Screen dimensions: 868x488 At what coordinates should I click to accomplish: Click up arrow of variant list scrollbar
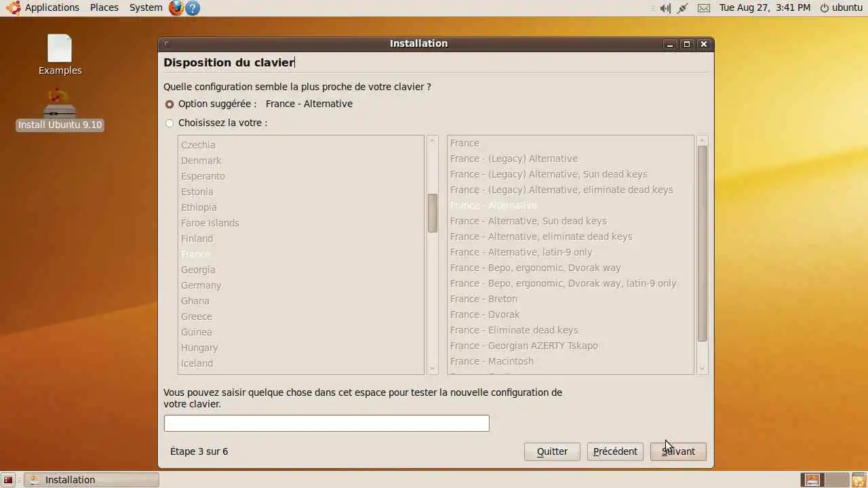[703, 140]
